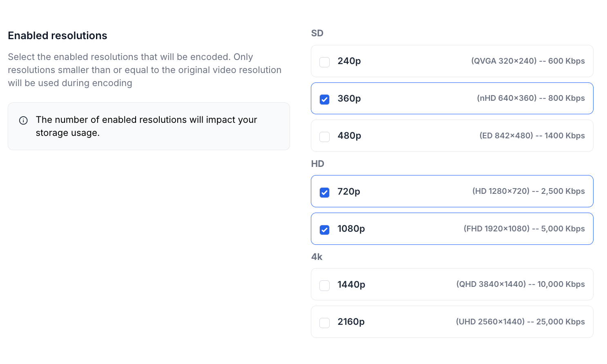Click the SD section header
607x364 pixels.
(x=317, y=33)
